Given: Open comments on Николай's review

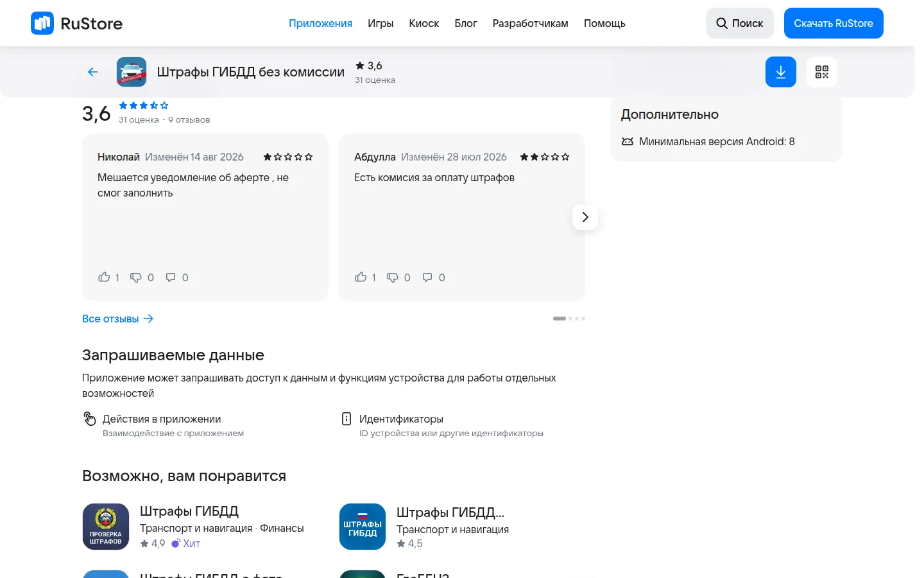Looking at the screenshot, I should click(x=171, y=277).
